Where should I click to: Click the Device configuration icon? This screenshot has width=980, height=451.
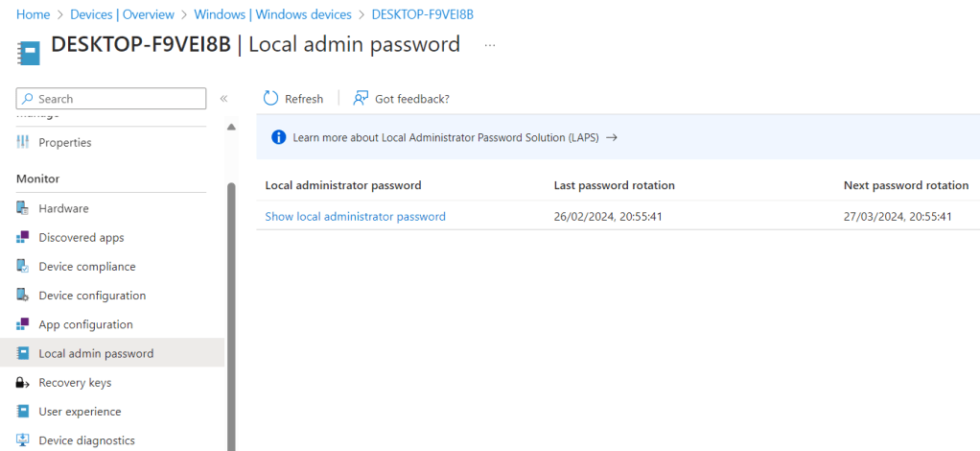pyautogui.click(x=23, y=296)
